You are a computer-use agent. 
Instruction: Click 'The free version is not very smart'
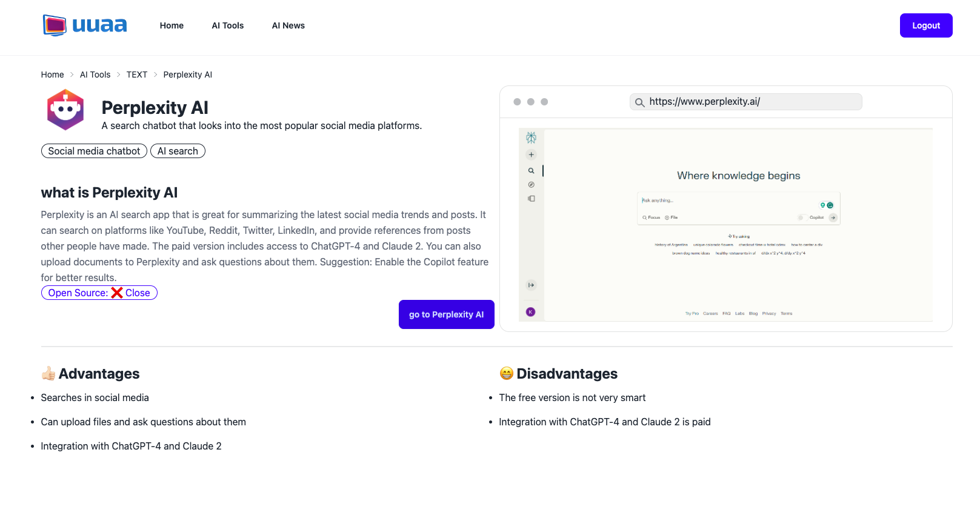tap(572, 398)
